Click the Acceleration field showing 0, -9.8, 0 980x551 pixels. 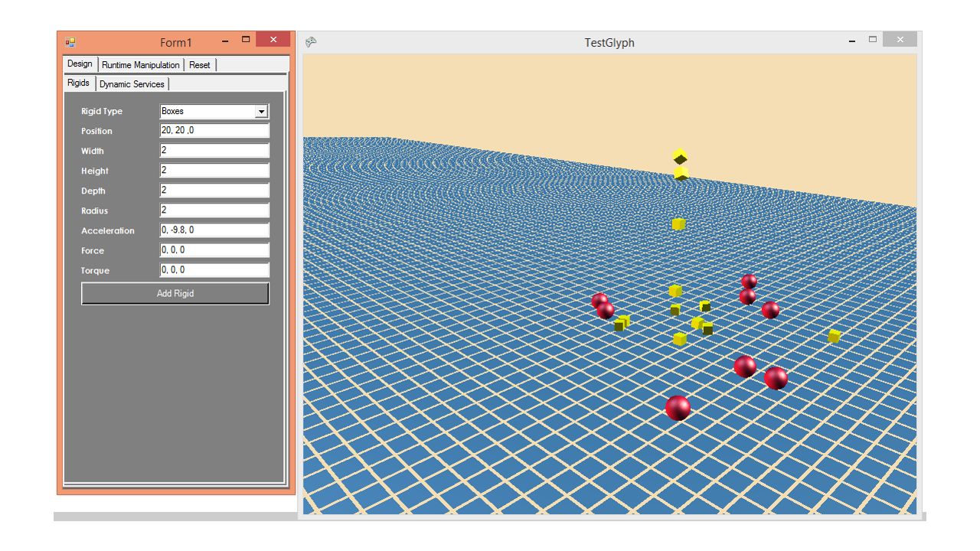[x=214, y=230]
